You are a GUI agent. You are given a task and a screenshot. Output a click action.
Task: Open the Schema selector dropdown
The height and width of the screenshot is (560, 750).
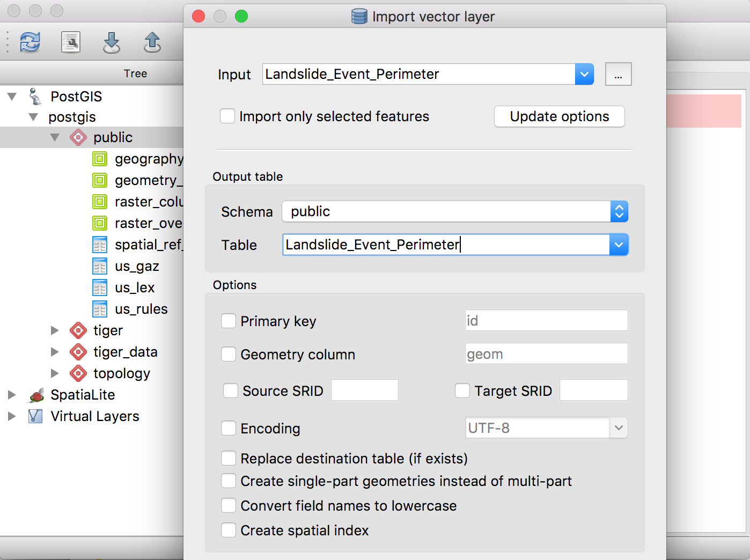619,212
